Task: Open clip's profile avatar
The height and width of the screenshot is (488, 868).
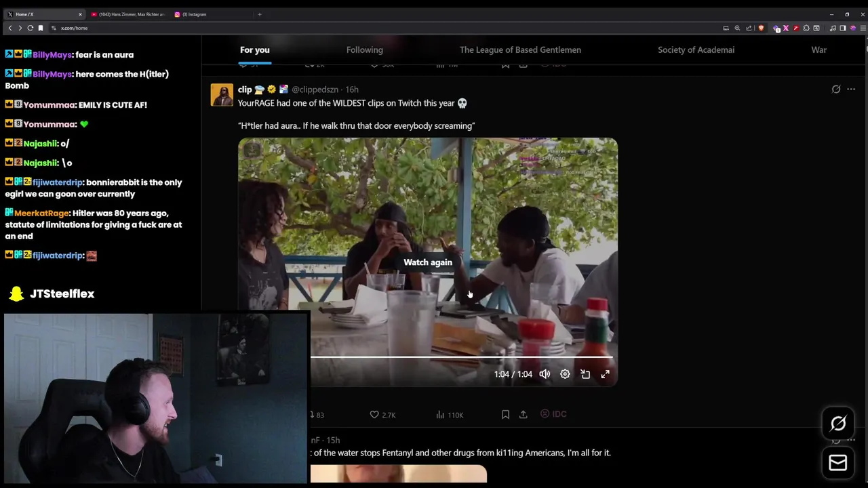Action: pyautogui.click(x=222, y=95)
